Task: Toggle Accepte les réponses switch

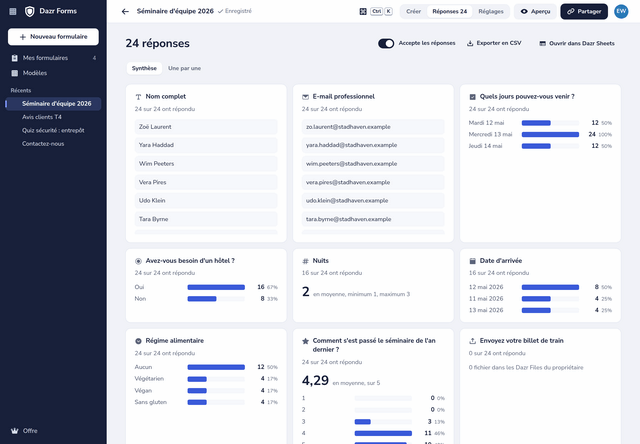Action: click(386, 43)
